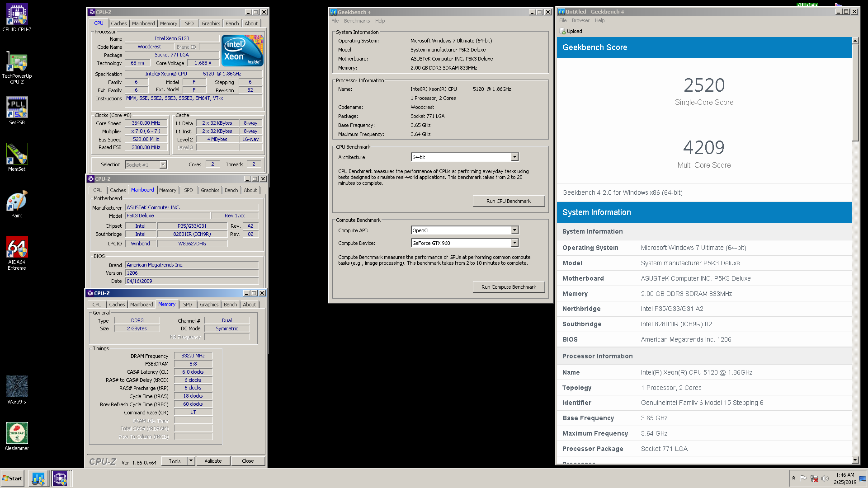
Task: Select Geekbench taskbar button
Action: pyautogui.click(x=38, y=479)
